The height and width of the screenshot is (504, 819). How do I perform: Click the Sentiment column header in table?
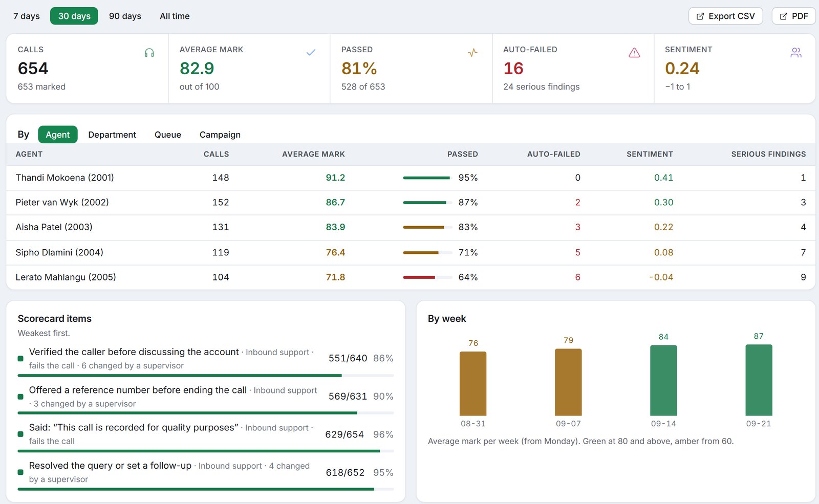[x=650, y=154]
